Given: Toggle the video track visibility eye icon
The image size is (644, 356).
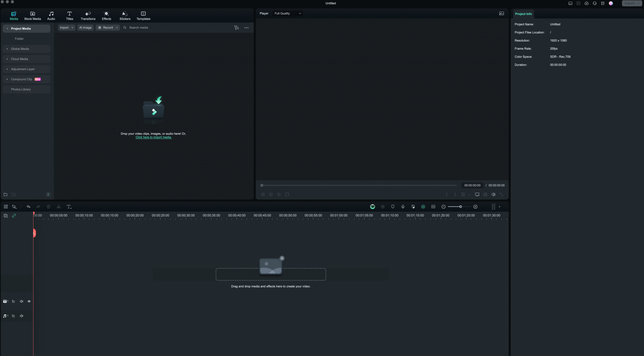Looking at the screenshot, I should pos(29,301).
